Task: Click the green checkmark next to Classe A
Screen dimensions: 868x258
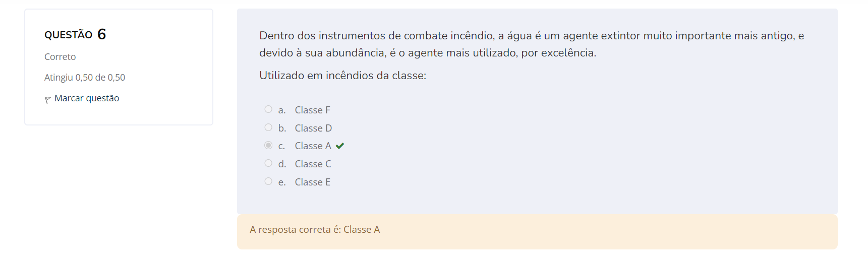Action: [340, 146]
